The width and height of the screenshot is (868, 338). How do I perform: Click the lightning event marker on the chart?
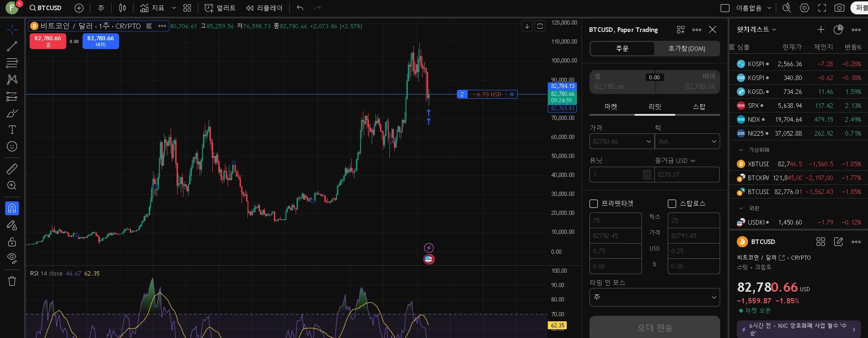[429, 248]
